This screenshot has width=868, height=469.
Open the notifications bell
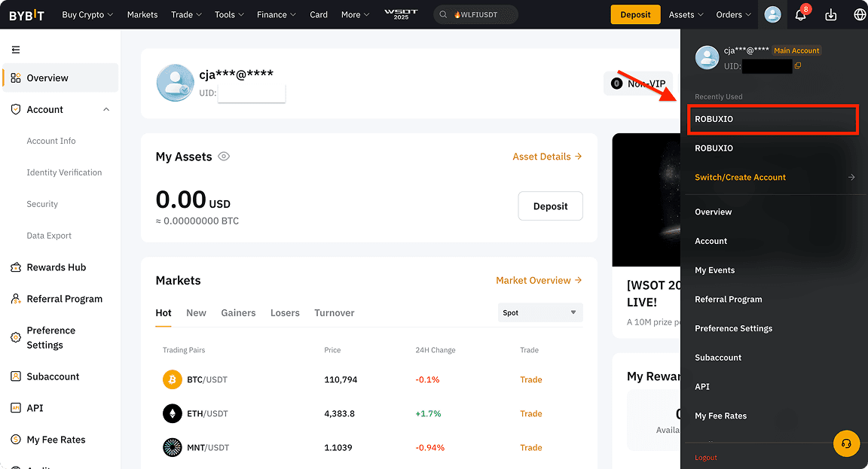tap(800, 14)
